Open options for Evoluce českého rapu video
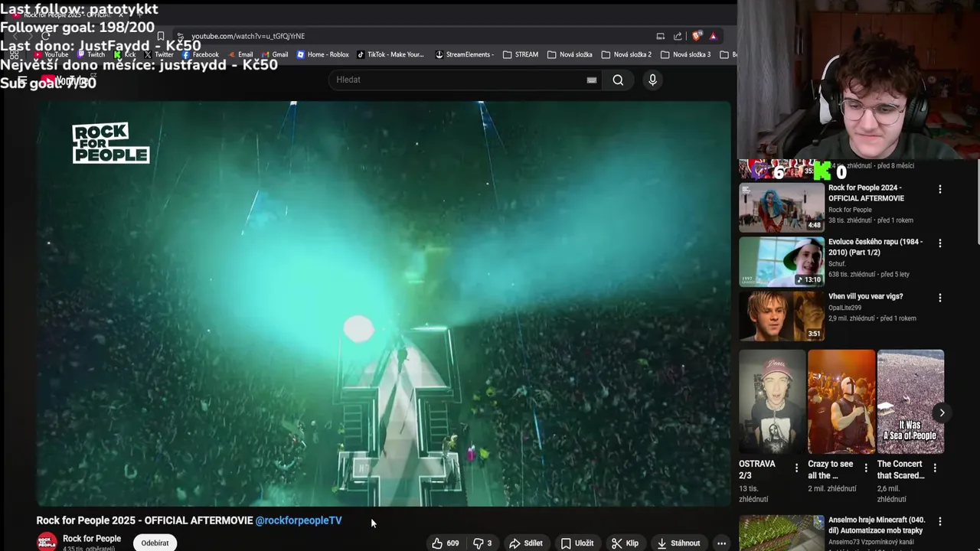The width and height of the screenshot is (980, 551). [940, 243]
